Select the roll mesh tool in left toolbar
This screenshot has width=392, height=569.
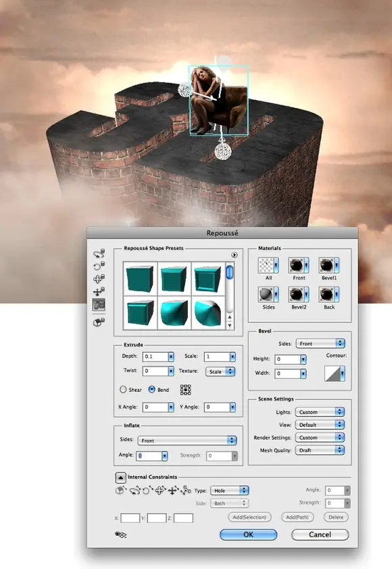click(x=99, y=266)
